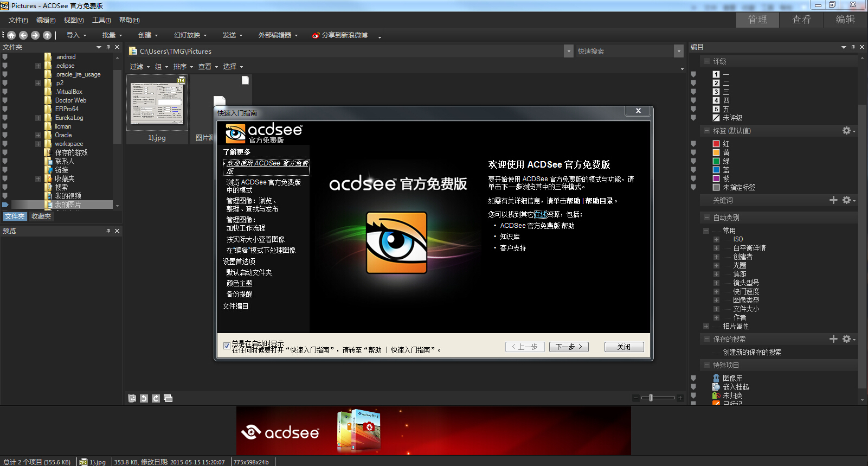Toggle the tag marker beside label 紫
Screen dimensions: 868x466
point(693,178)
